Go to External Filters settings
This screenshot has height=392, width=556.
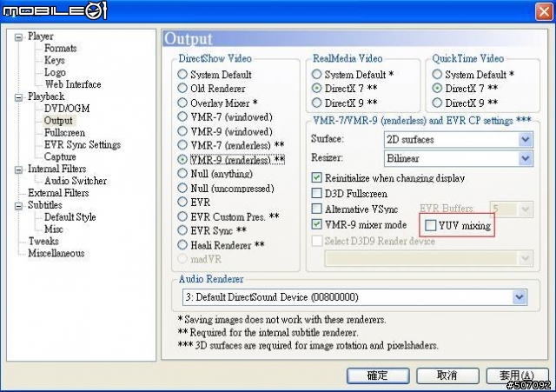click(58, 193)
